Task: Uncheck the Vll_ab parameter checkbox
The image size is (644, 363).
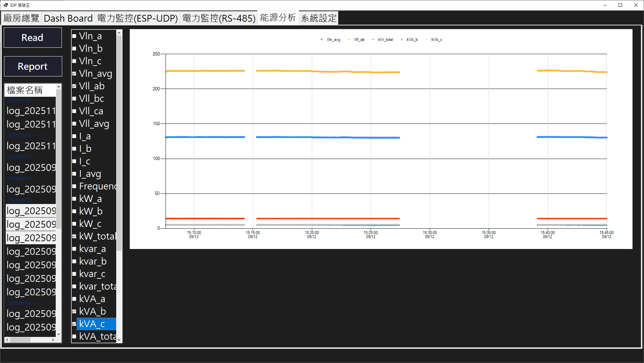Action: [x=75, y=86]
